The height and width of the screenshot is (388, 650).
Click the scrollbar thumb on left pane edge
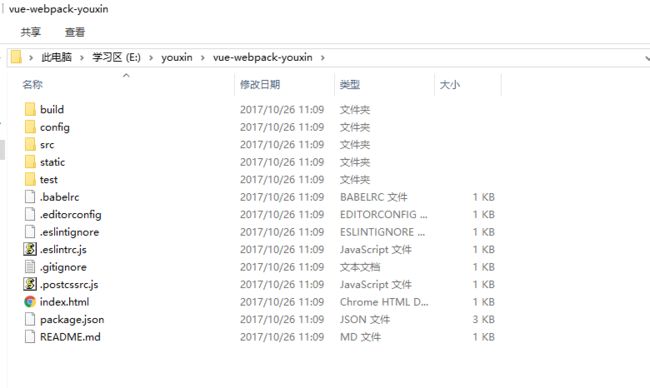click(x=2, y=150)
